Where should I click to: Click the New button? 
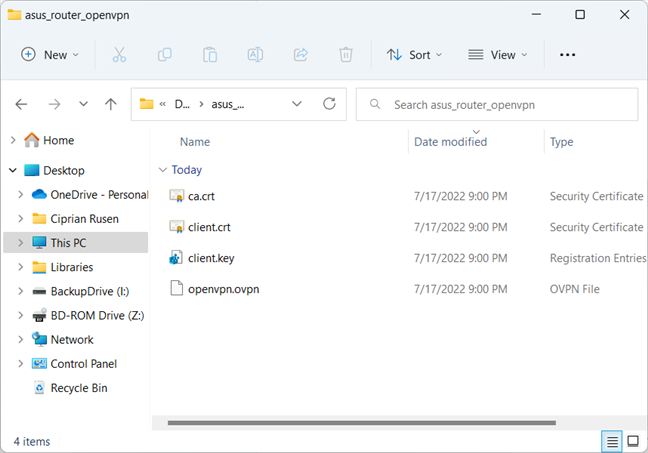click(x=50, y=55)
